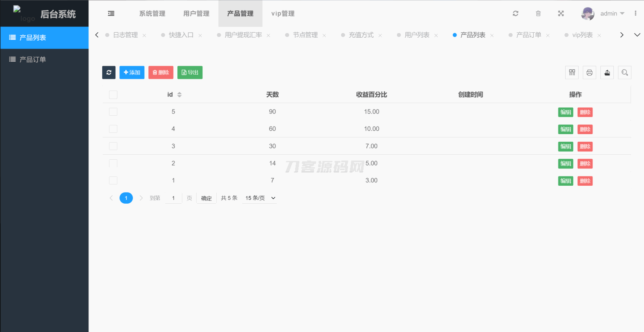This screenshot has width=644, height=332.
Task: Click the trash icon in top header
Action: (538, 13)
